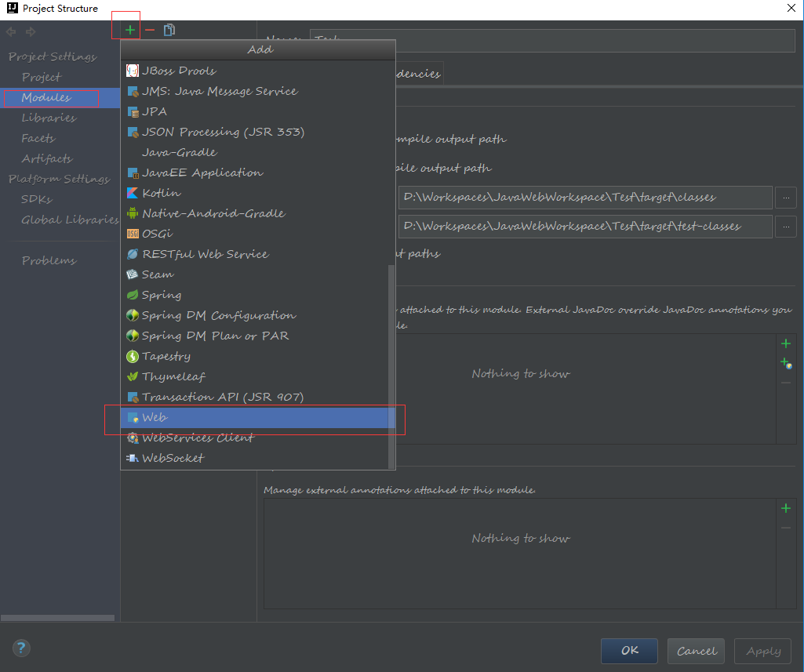
Task: Open Global Libraries in the sidebar
Action: [71, 220]
